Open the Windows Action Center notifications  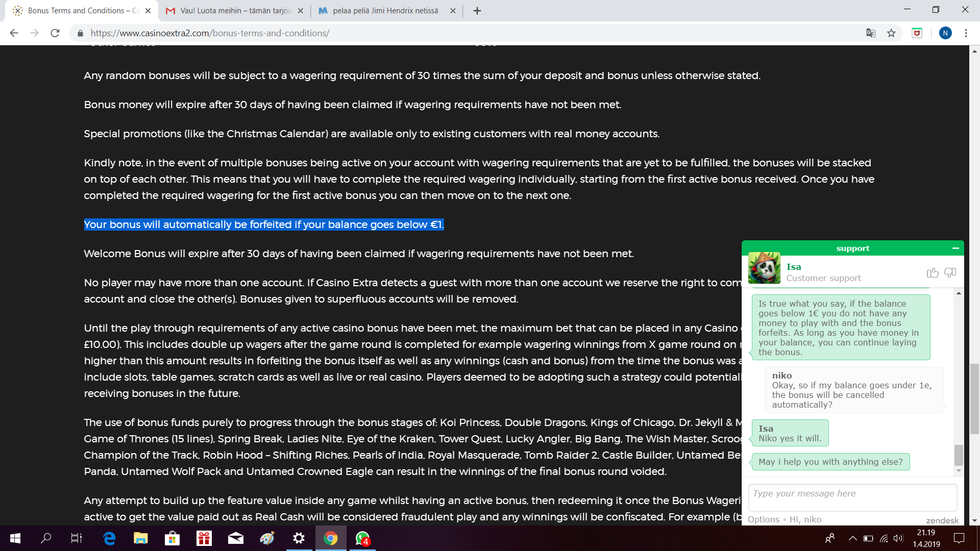959,538
